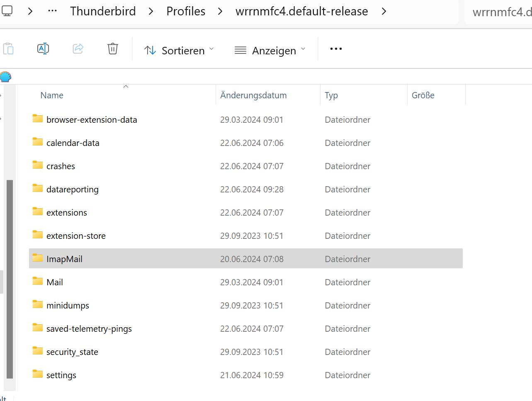Click the monitor icon in address bar
The height and width of the screenshot is (401, 532).
(7, 11)
